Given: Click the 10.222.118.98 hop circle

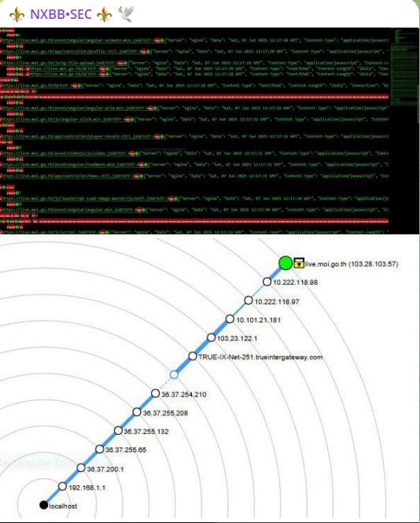Looking at the screenshot, I should 267,282.
